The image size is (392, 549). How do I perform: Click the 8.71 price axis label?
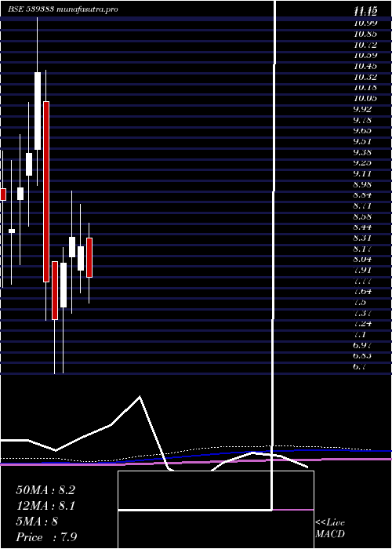pos(362,205)
